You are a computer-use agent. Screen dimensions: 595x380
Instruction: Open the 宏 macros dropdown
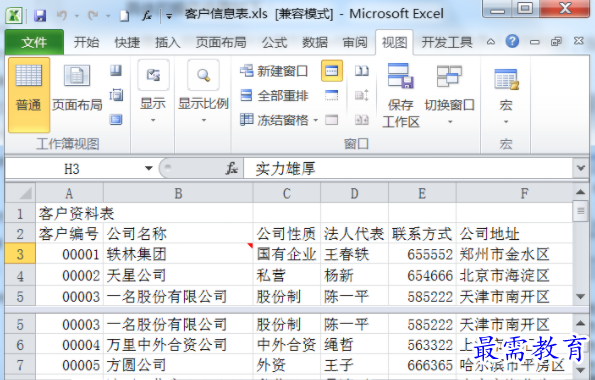tap(506, 122)
